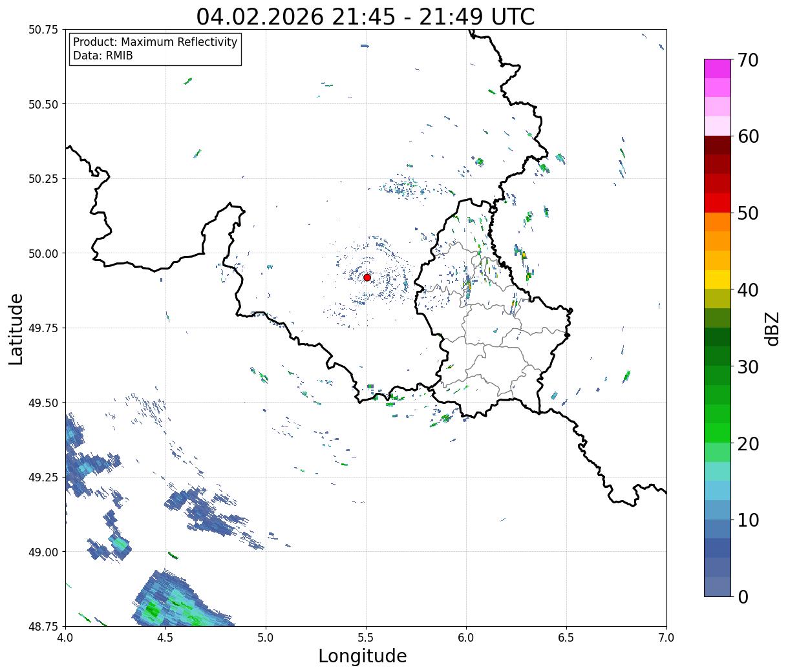Click the 50.00 latitude tick label
Image resolution: width=788 pixels, height=672 pixels.
click(43, 253)
